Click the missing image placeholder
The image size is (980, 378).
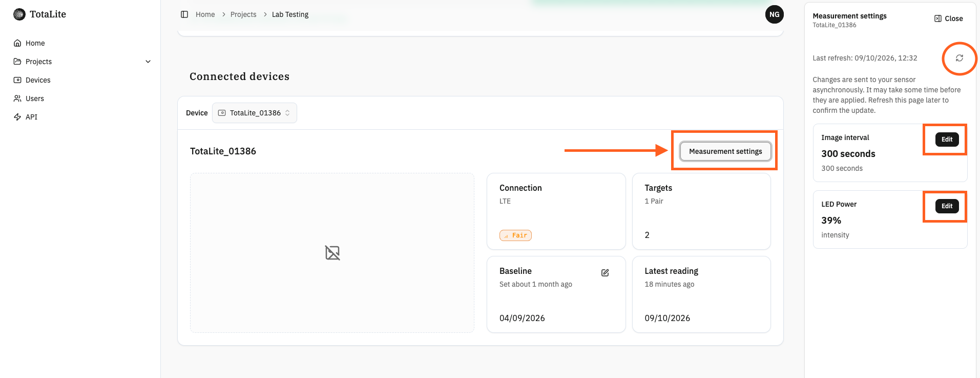pos(332,253)
